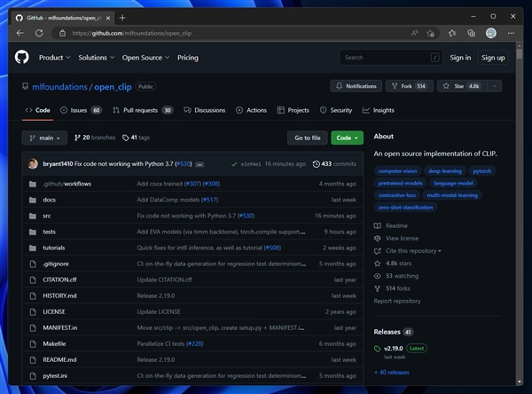
Task: Click the book icon next to Readme
Action: 378,225
